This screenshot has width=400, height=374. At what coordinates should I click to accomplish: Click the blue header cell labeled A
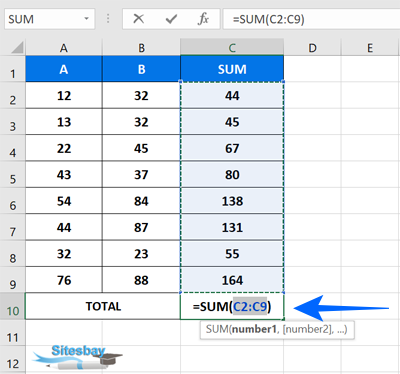(64, 69)
